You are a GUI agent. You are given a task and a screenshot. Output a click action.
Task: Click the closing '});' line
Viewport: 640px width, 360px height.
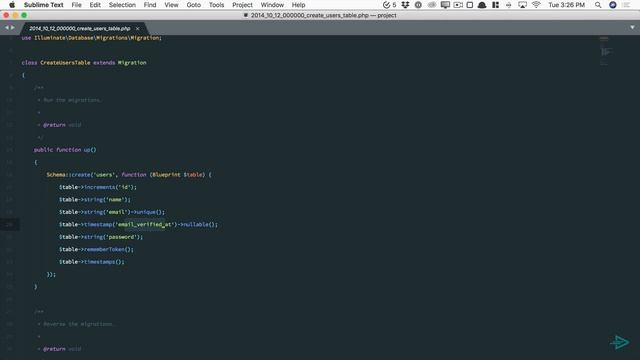click(51, 274)
